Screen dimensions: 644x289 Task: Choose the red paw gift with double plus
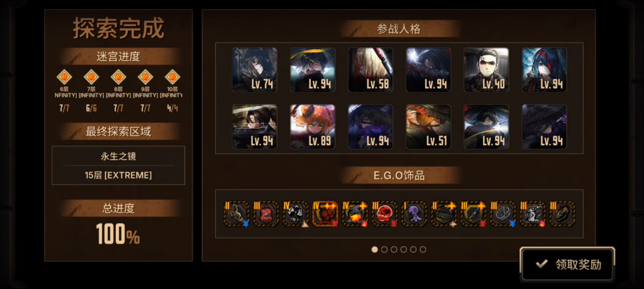[x=325, y=214]
